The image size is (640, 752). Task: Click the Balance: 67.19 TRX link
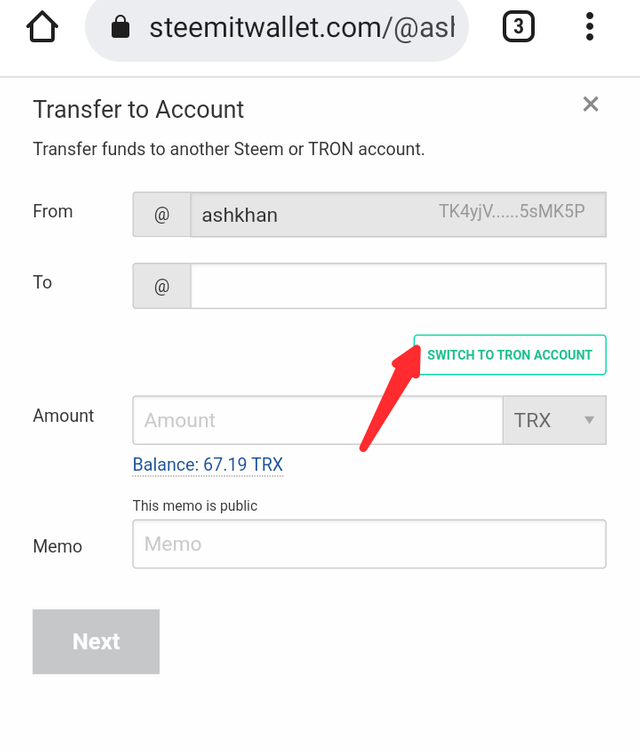208,465
